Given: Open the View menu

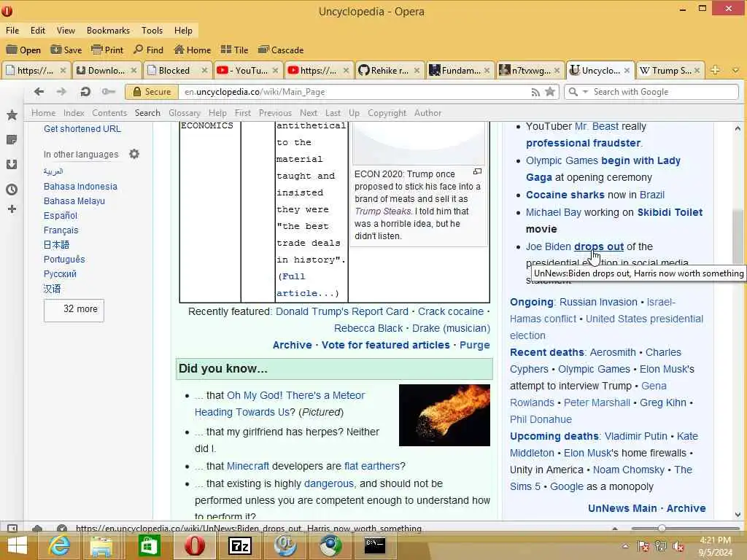Looking at the screenshot, I should pos(66,31).
